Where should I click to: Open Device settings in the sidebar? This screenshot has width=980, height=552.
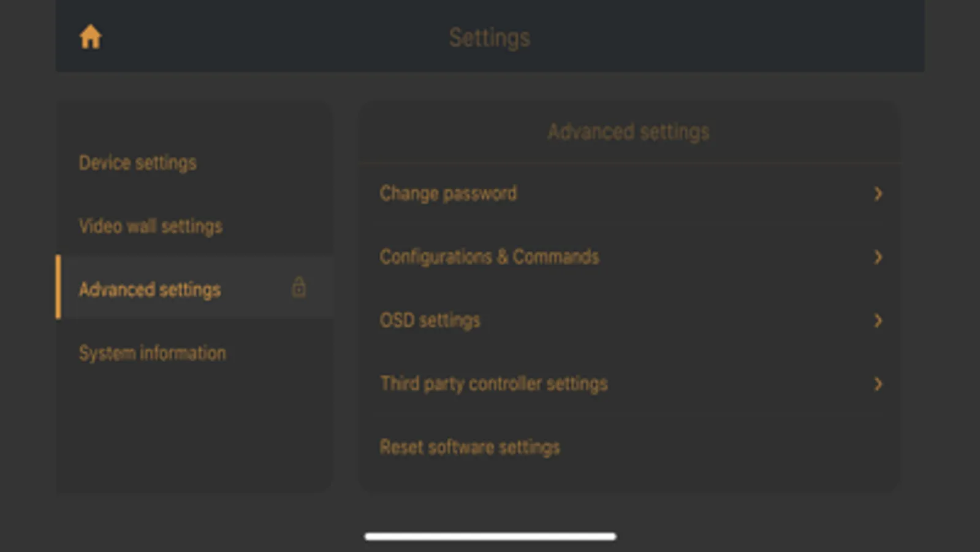[138, 163]
